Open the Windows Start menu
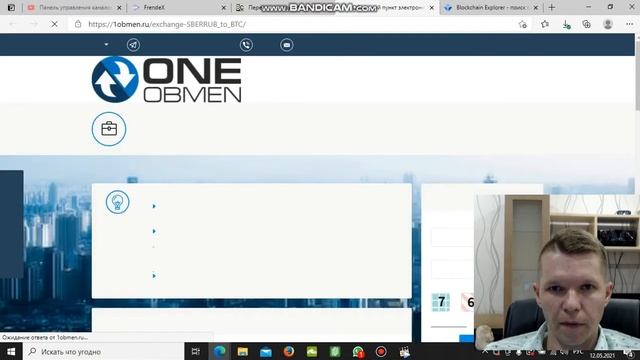640x360 pixels. (11, 351)
